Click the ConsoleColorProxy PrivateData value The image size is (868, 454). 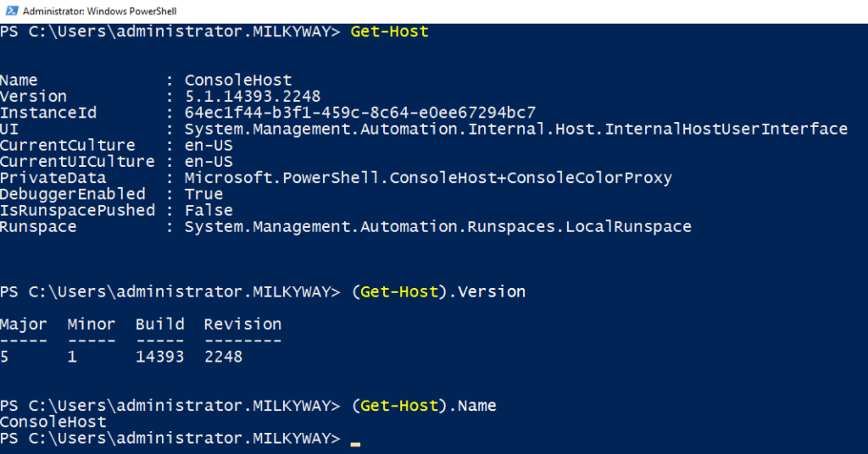[x=428, y=178]
